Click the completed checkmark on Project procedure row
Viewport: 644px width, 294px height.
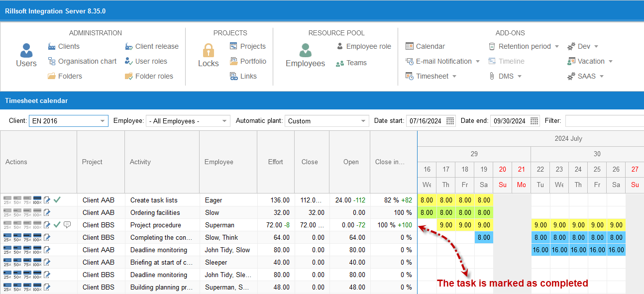coord(57,224)
